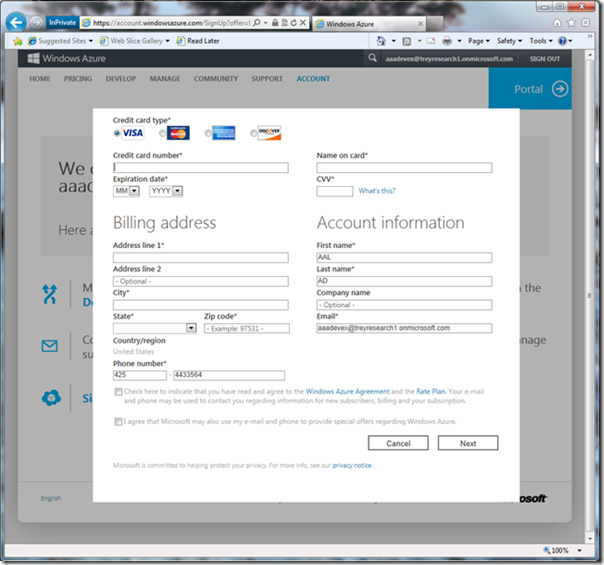
Task: Click the Next button
Action: pos(468,443)
